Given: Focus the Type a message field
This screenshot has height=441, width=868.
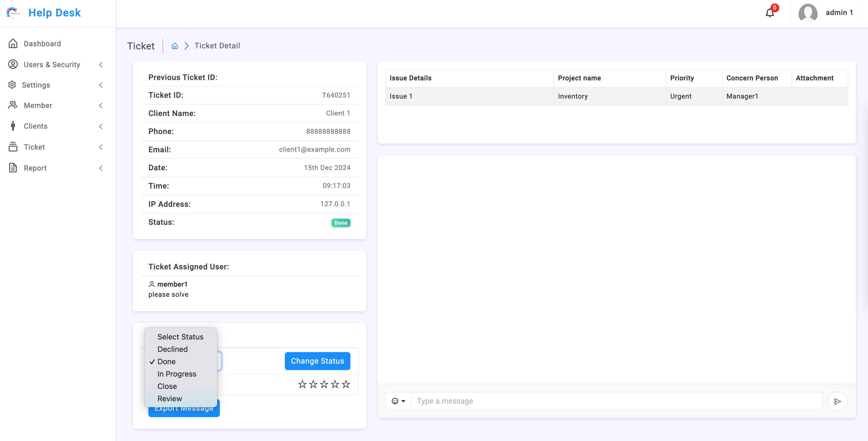Looking at the screenshot, I should (616, 401).
